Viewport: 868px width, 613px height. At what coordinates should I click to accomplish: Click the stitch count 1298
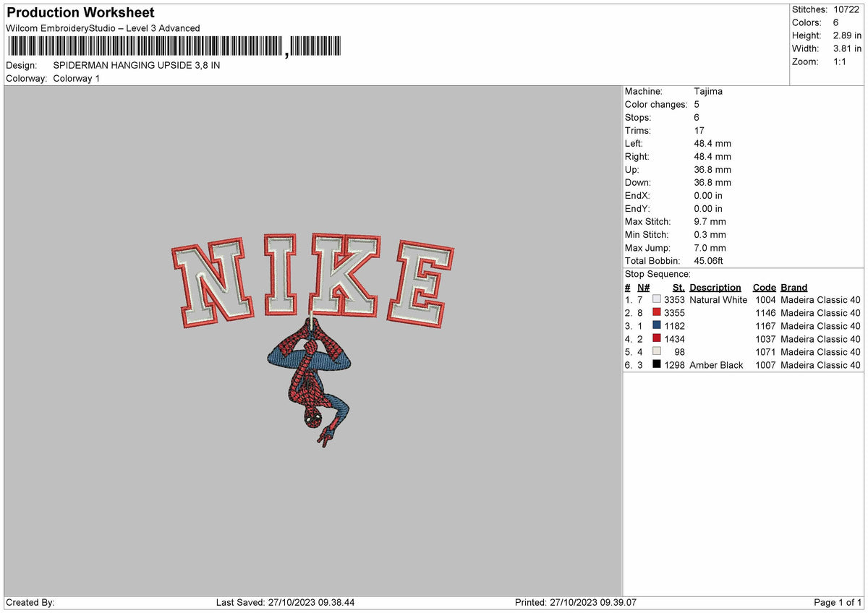(674, 364)
